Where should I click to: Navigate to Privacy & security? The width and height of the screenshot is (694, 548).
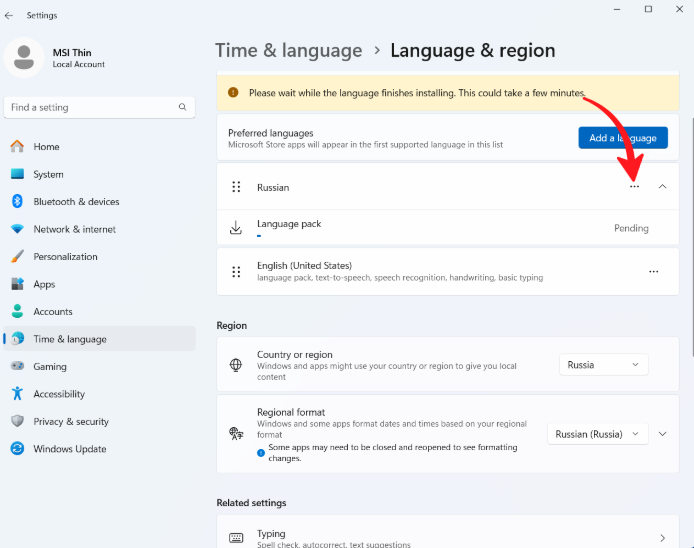[71, 421]
